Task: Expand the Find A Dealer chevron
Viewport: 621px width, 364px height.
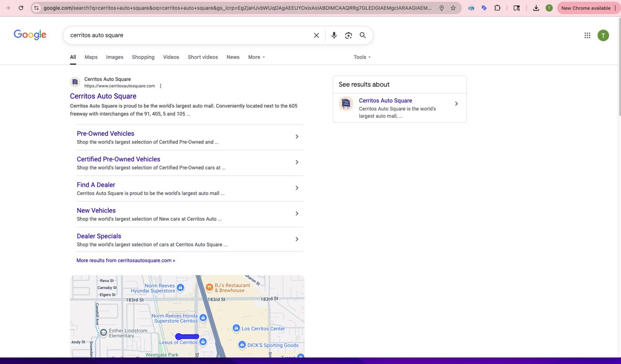Action: pyautogui.click(x=297, y=188)
